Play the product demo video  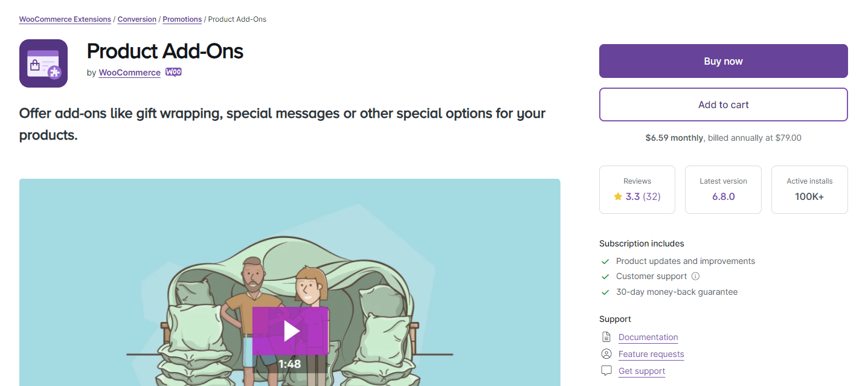click(x=291, y=330)
